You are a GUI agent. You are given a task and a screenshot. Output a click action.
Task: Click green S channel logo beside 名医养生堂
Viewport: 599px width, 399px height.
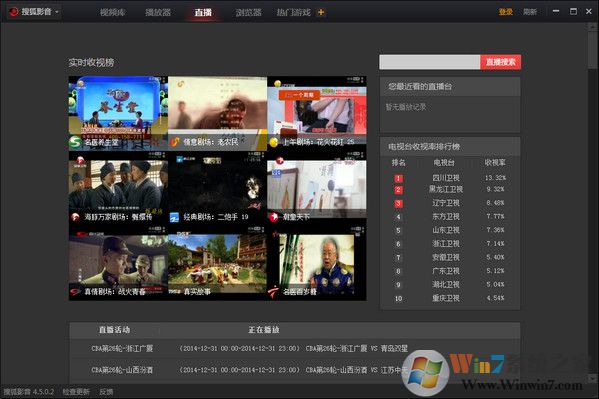(x=76, y=142)
